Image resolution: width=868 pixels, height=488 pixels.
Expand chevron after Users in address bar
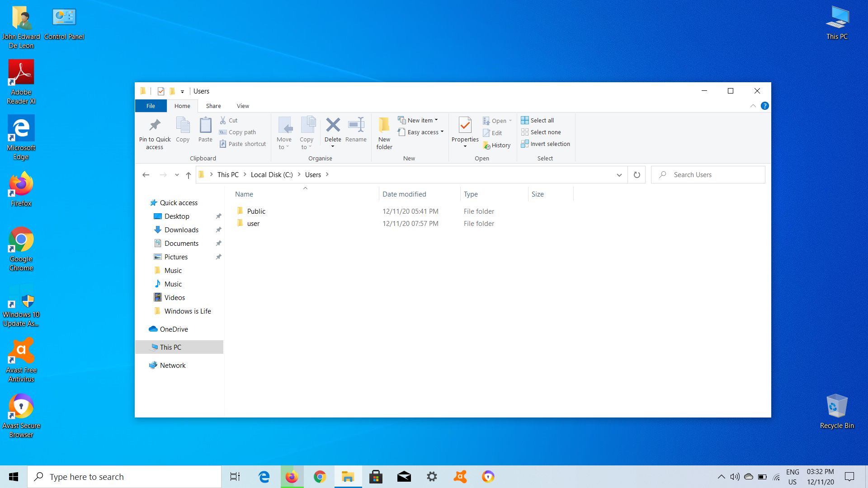pyautogui.click(x=327, y=174)
